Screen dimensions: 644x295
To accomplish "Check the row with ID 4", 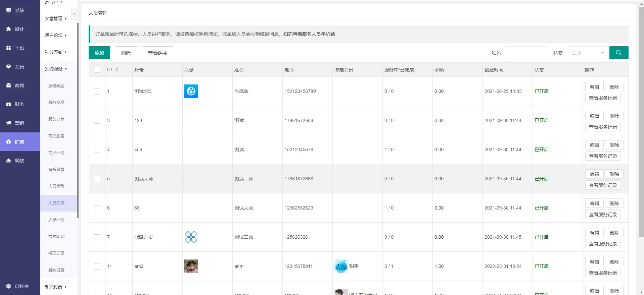I will pos(97,150).
